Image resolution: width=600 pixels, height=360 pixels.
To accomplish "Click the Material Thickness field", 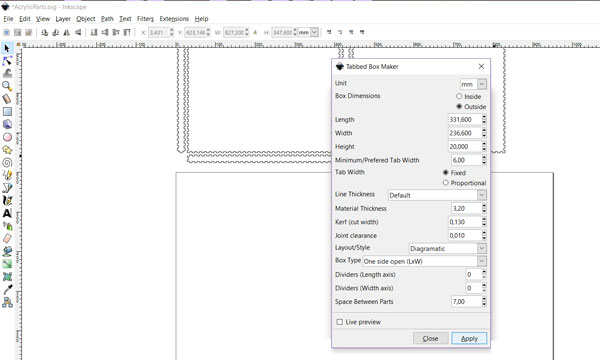I will coord(469,209).
